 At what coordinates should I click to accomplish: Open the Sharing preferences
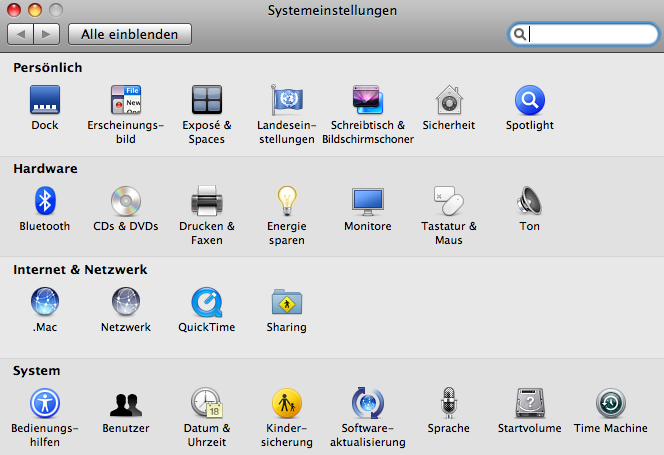pos(287,302)
